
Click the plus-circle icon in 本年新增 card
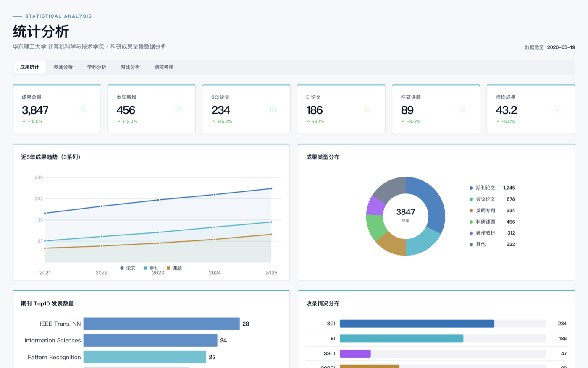(178, 110)
